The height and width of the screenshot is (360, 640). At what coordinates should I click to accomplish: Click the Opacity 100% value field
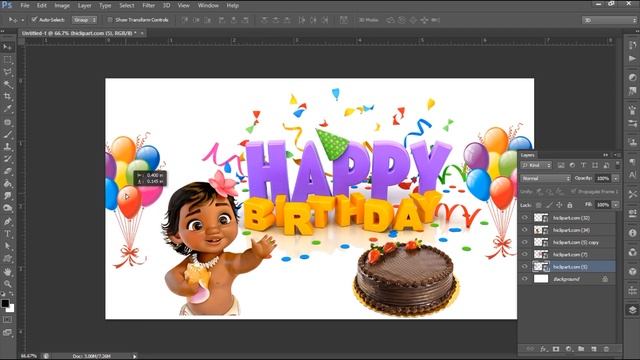point(603,178)
